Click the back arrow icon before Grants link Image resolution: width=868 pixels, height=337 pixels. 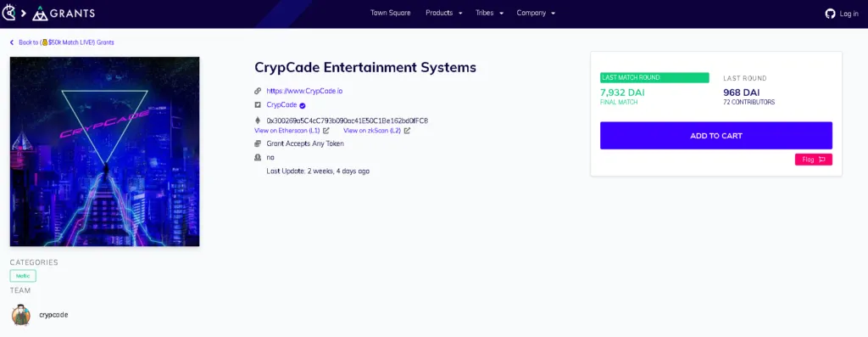point(12,42)
